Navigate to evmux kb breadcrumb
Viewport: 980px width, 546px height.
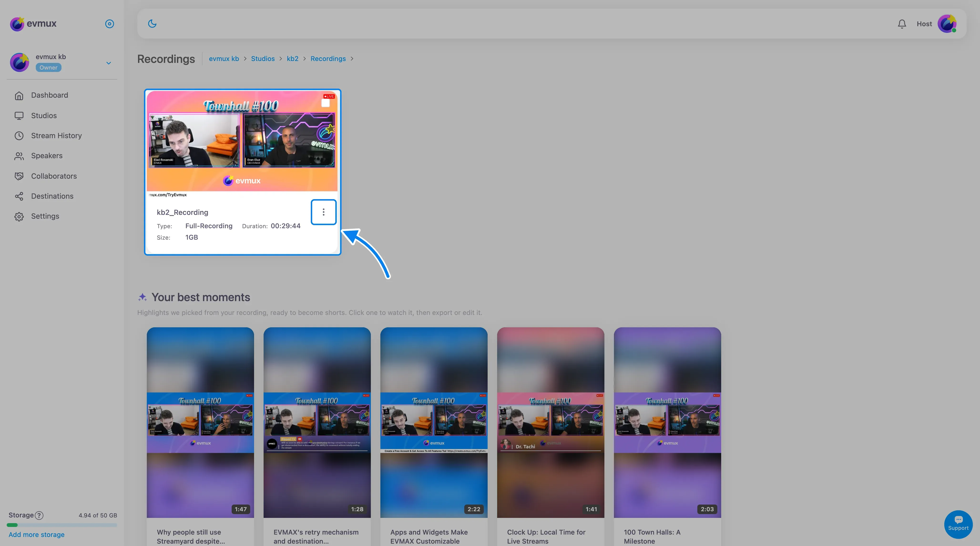tap(224, 59)
